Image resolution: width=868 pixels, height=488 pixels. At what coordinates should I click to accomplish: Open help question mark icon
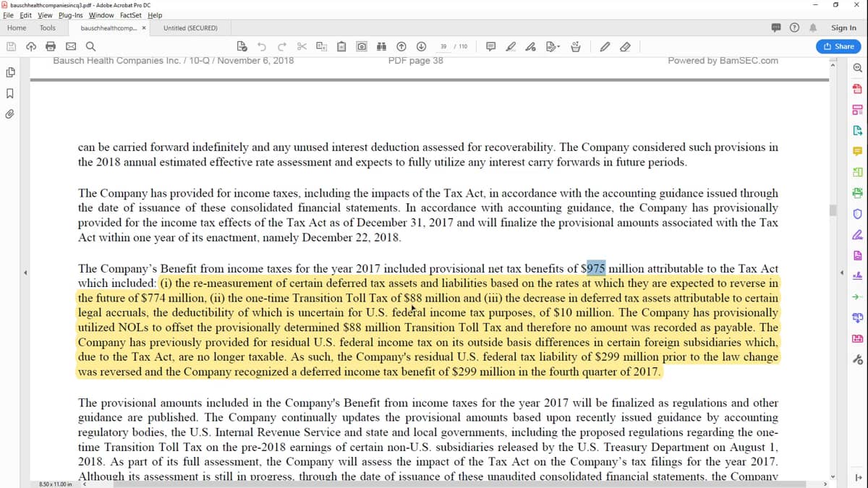click(795, 27)
